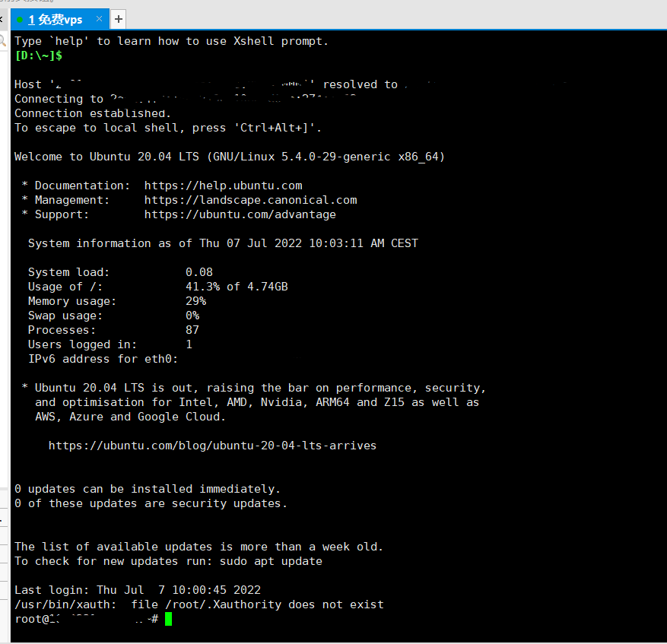Open the ubuntu.com/advantage support URL
Screen dimensions: 667x644
pos(240,214)
